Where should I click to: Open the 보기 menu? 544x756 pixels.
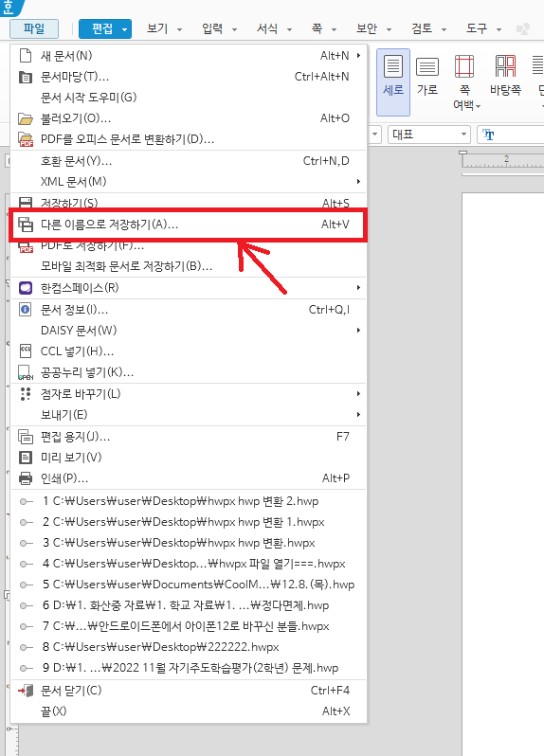pos(157,29)
